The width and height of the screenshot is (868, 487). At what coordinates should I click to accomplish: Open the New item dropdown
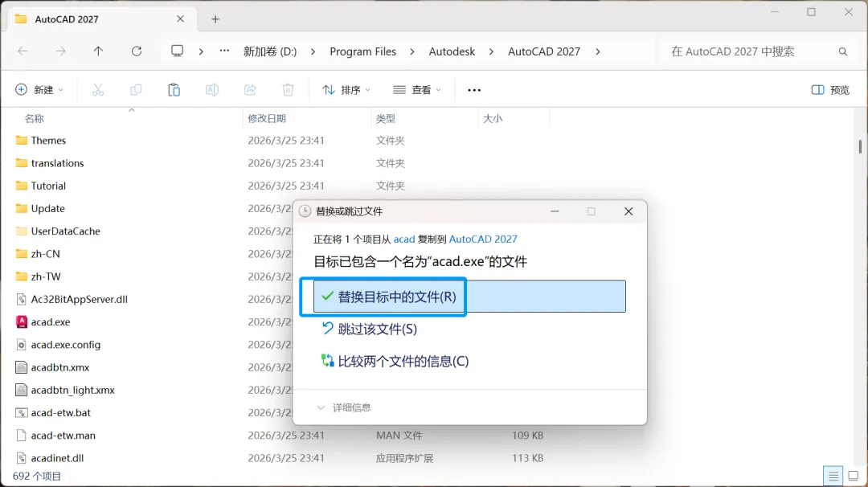coord(39,90)
